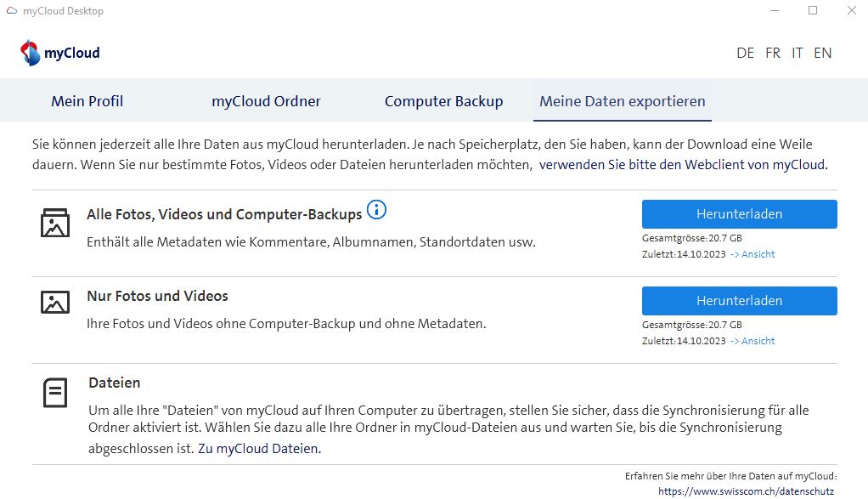Switch interface language to EN

(x=822, y=53)
